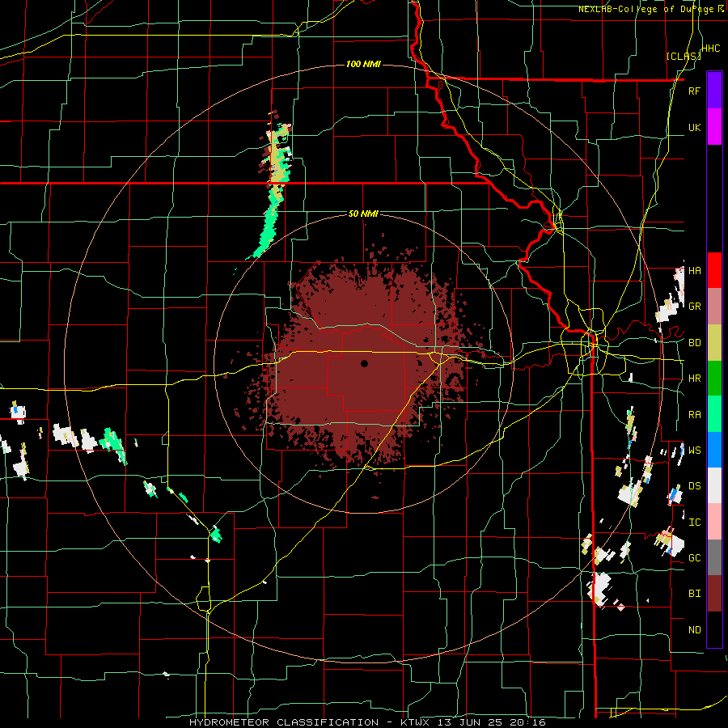The height and width of the screenshot is (728, 728).
Task: Click the brown BI legend swatch
Action: 714,594
